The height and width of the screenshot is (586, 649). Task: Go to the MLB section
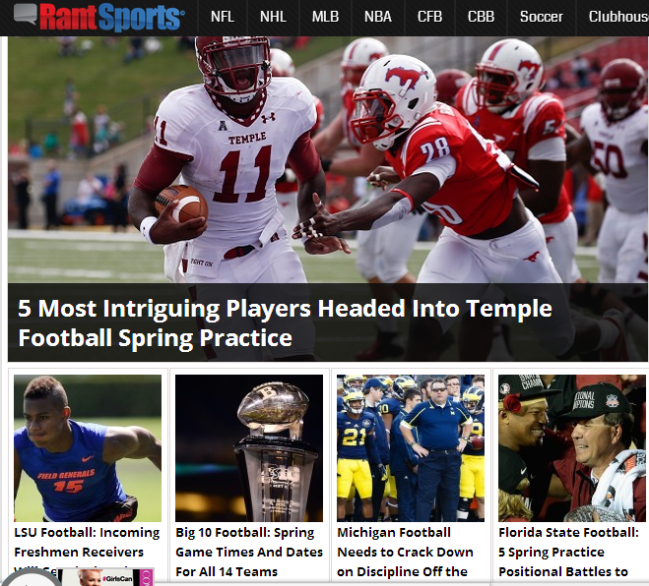pos(325,17)
